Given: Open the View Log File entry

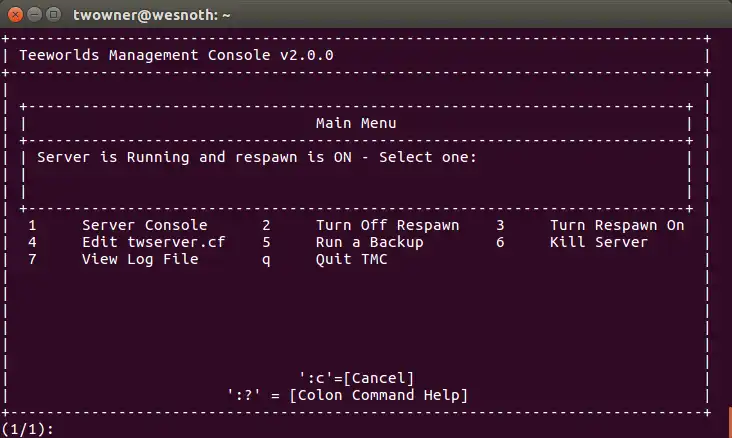Looking at the screenshot, I should (140, 259).
